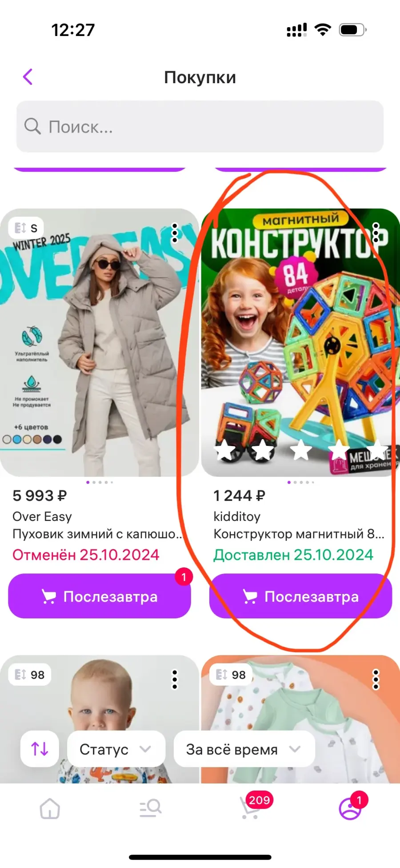Open the profile tab icon
The image size is (400, 868).
(x=351, y=807)
